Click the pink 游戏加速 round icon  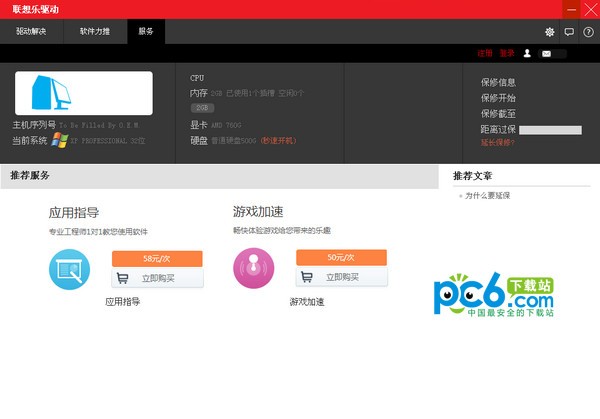tap(253, 268)
